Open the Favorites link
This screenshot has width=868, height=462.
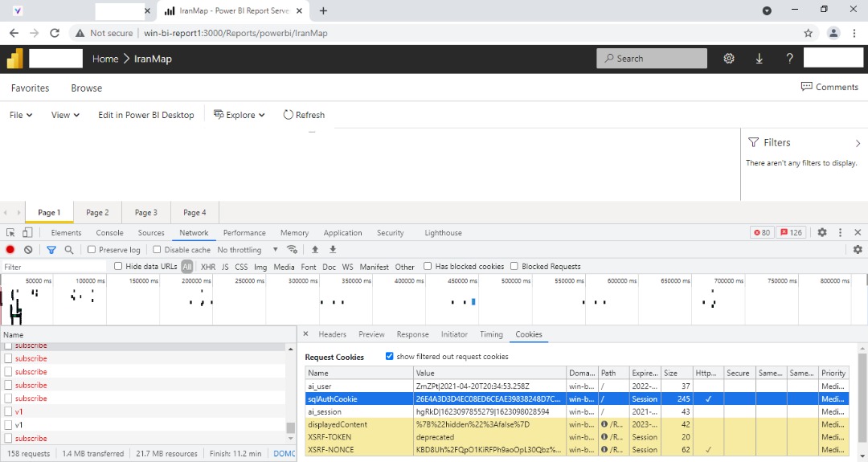tap(30, 88)
